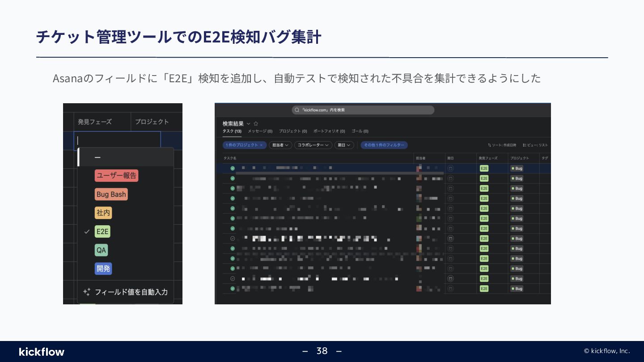Image resolution: width=644 pixels, height=362 pixels.
Task: Click 'フィールド値を自動入力' with sparkle icon
Action: 126,292
